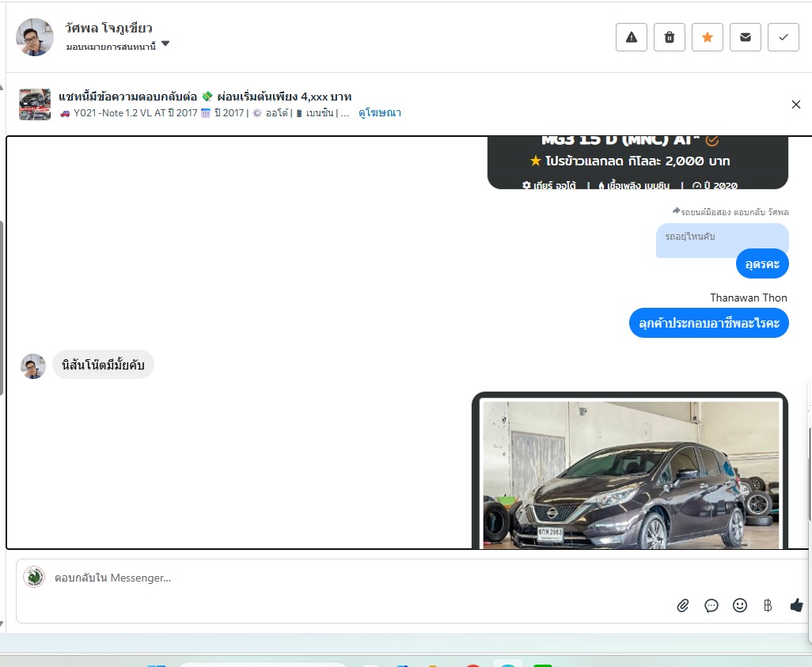Open the emoji picker smiley icon
This screenshot has width=812, height=667.
coord(740,604)
